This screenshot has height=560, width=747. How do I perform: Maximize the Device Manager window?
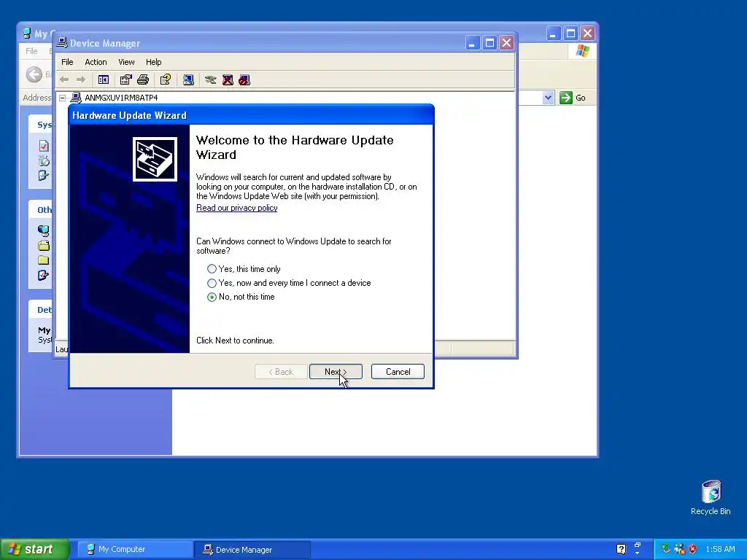pos(489,43)
